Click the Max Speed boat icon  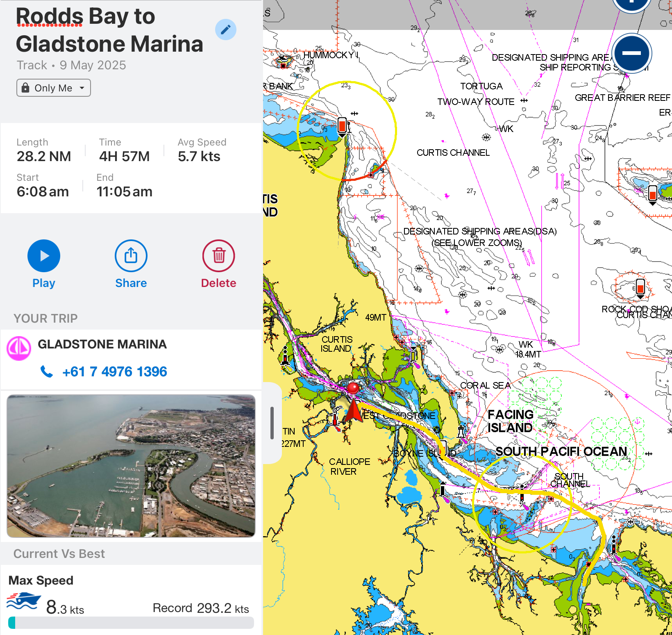pyautogui.click(x=24, y=601)
